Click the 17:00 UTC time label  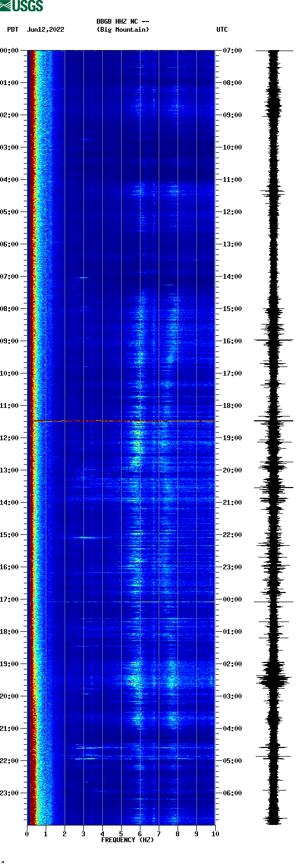[x=232, y=373]
